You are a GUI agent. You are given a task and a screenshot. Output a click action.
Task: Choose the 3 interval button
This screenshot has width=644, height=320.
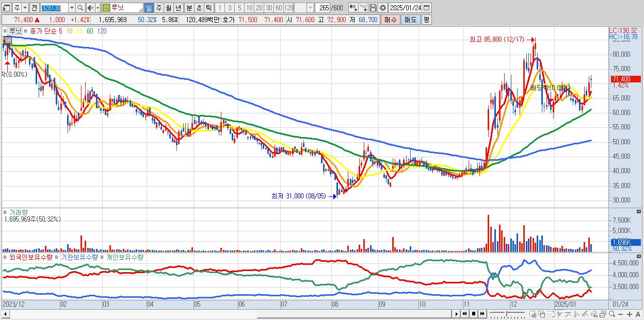tap(230, 8)
